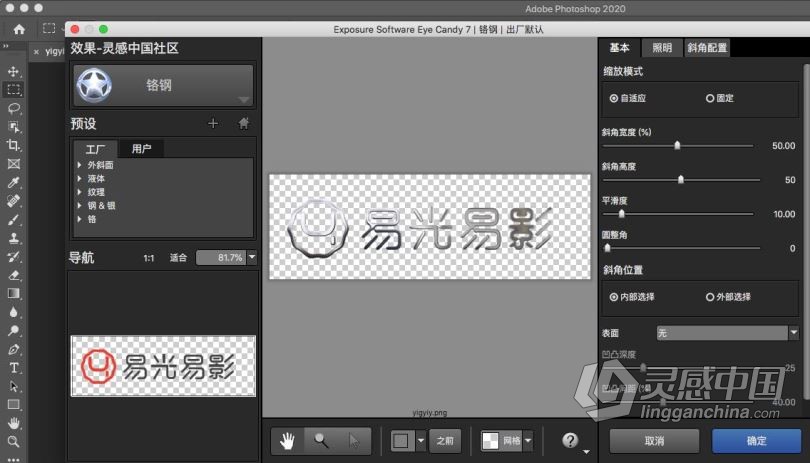Click the 之前 before-preview button
Screen dimensions: 810x463
click(x=445, y=441)
